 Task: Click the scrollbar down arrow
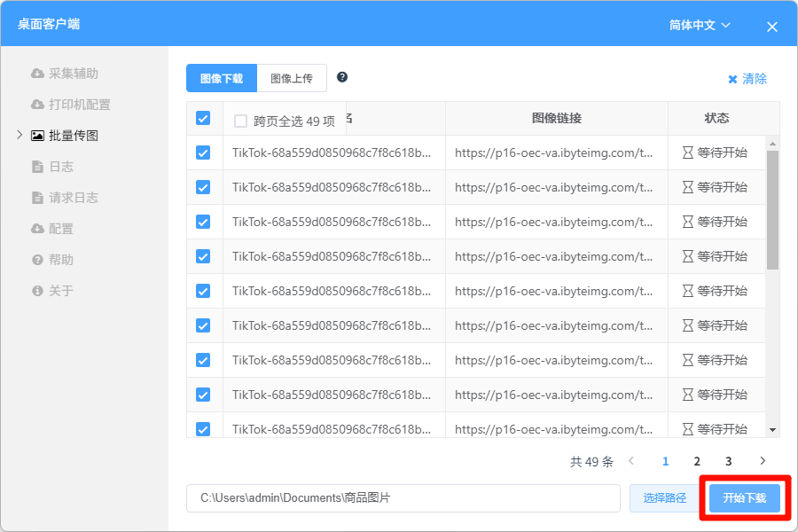(772, 430)
